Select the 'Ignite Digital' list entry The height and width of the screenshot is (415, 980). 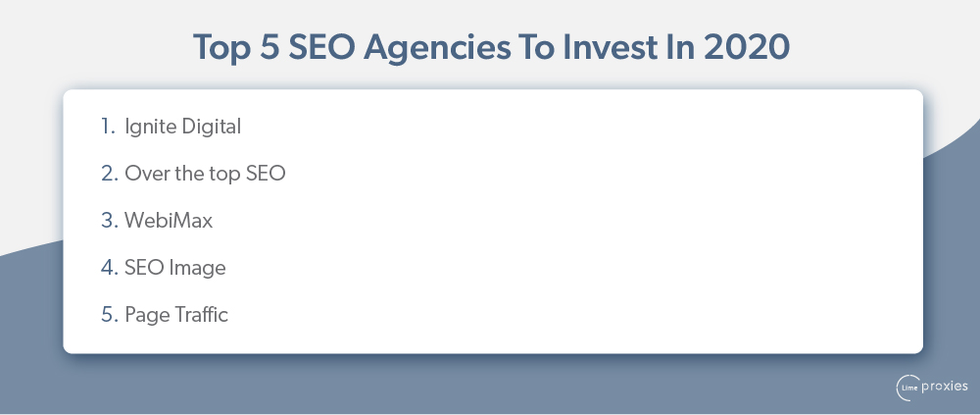point(182,128)
